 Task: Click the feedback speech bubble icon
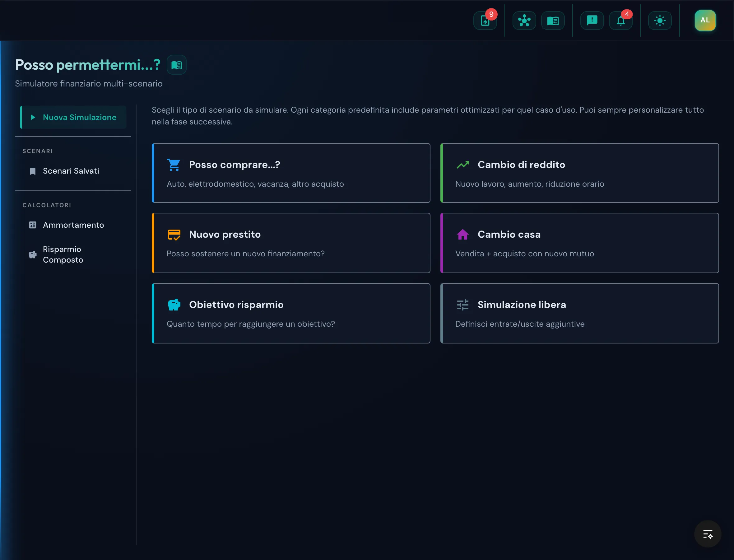click(x=592, y=21)
